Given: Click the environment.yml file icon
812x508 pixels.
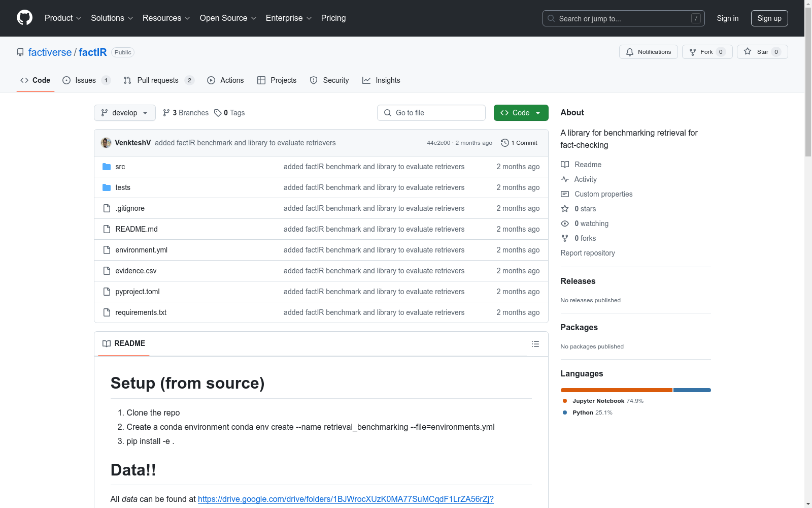Looking at the screenshot, I should pos(107,250).
